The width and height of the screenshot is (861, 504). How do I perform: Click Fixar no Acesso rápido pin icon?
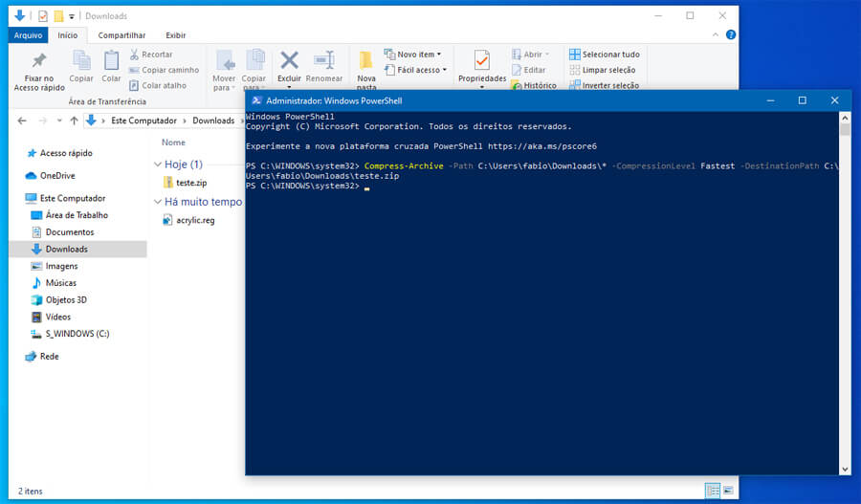pyautogui.click(x=39, y=62)
